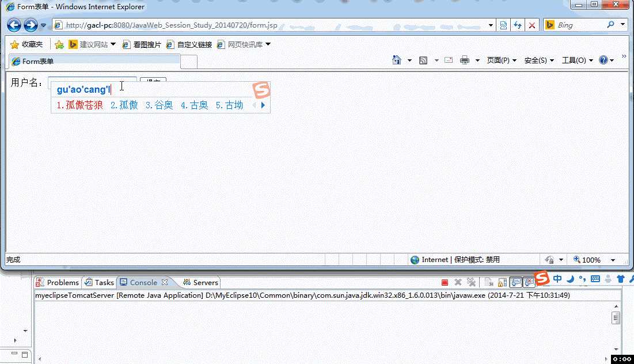Open the 工具(O) menu
The width and height of the screenshot is (634, 364).
(x=578, y=60)
